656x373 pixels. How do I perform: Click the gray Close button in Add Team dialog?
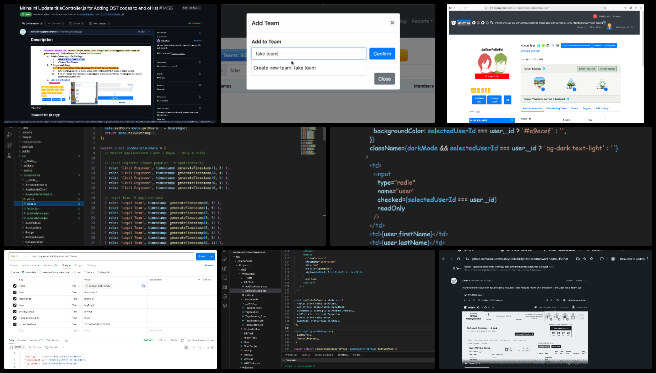pos(384,79)
